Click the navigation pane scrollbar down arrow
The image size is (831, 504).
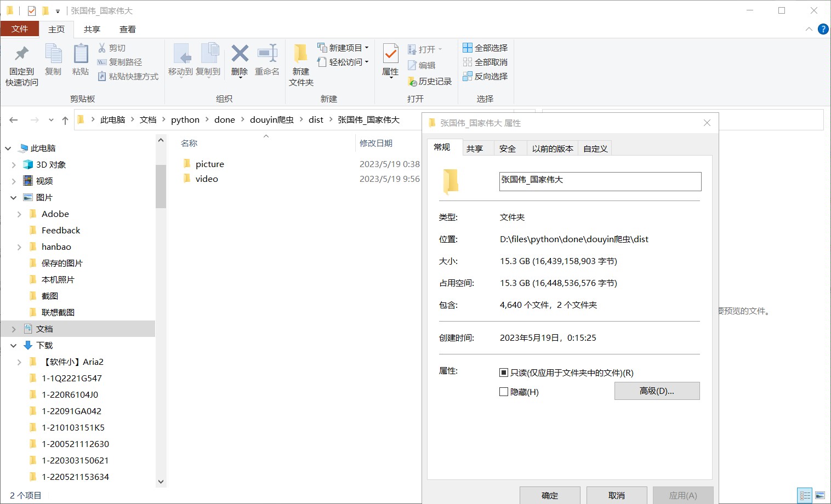click(x=161, y=482)
